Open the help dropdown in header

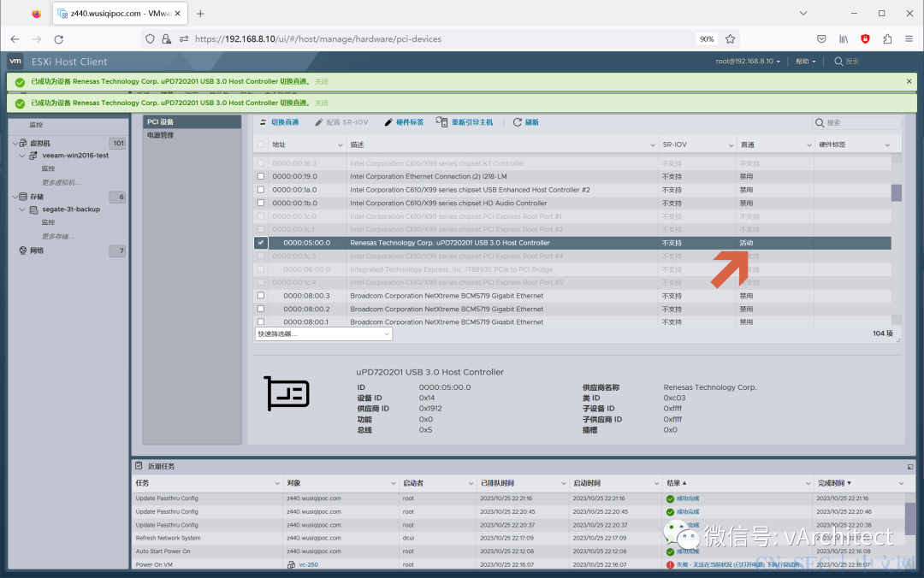click(x=806, y=62)
